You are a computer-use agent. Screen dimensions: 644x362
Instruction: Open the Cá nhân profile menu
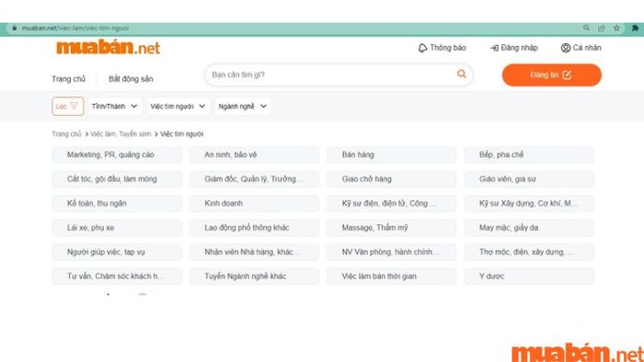coord(581,48)
